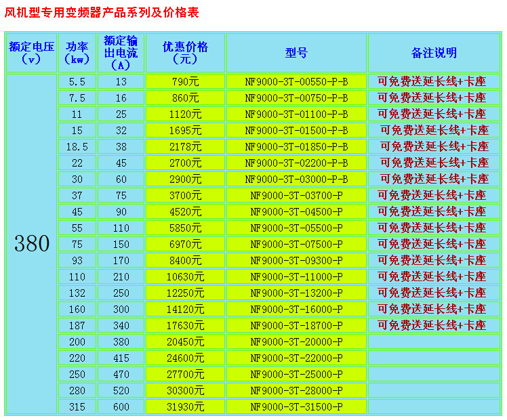Click the 1120元 price cell
This screenshot has width=507, height=420.
(185, 114)
